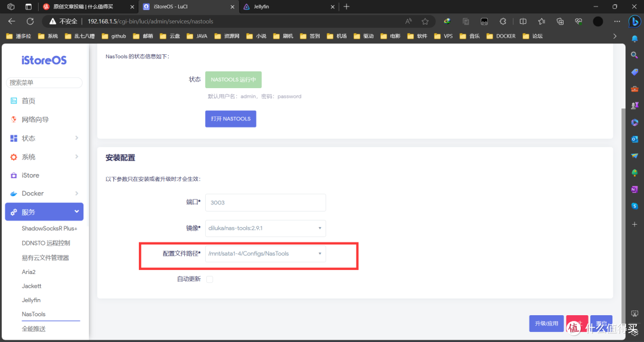Open the Bing Copilot sidebar icon
644x342 pixels.
(634, 21)
